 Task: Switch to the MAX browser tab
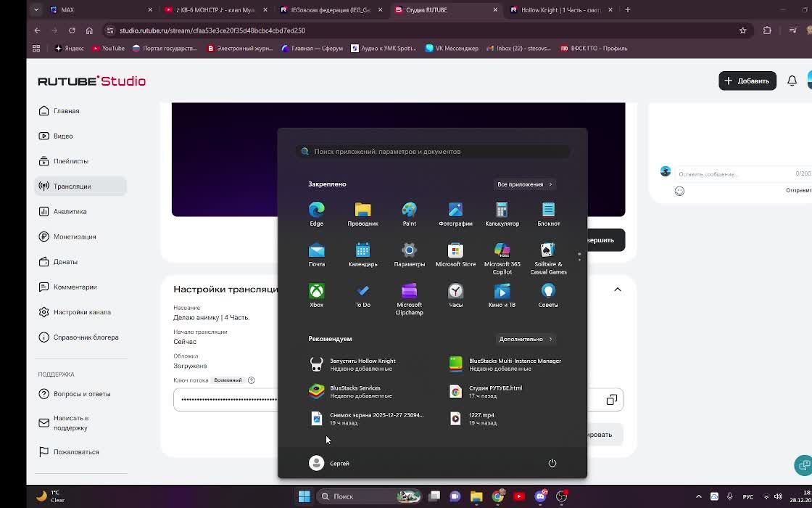(x=101, y=10)
